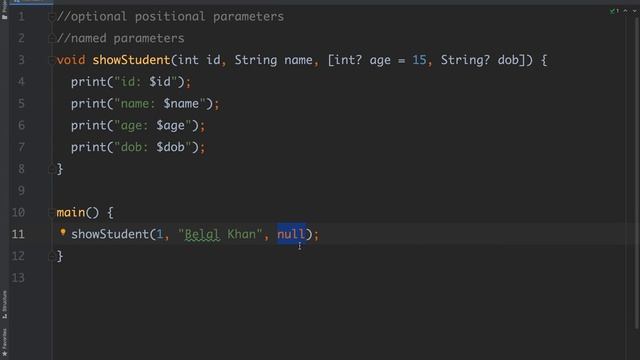
Task: Click line number 13 in gutter
Action: coord(18,278)
